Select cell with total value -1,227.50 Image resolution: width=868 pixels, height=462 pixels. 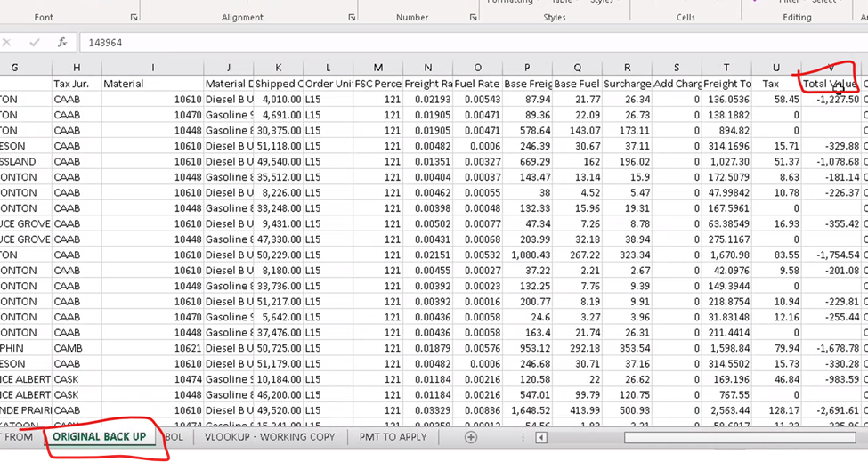coord(831,100)
